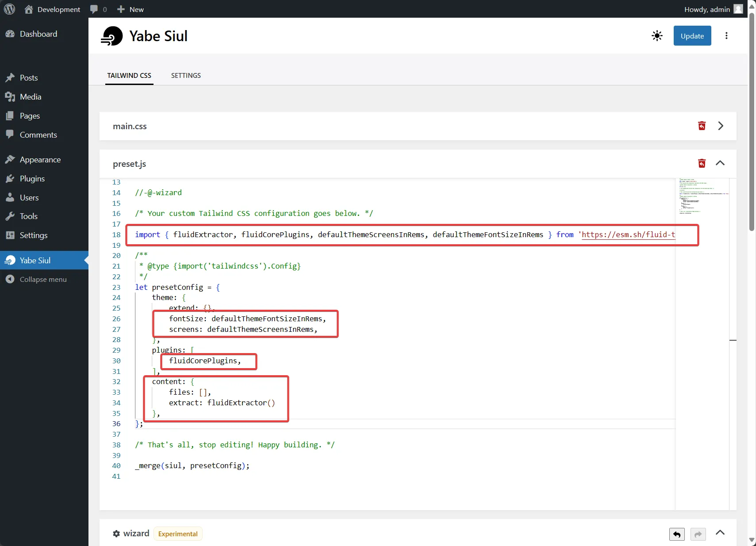
Task: Click the wizard gear icon
Action: point(116,534)
